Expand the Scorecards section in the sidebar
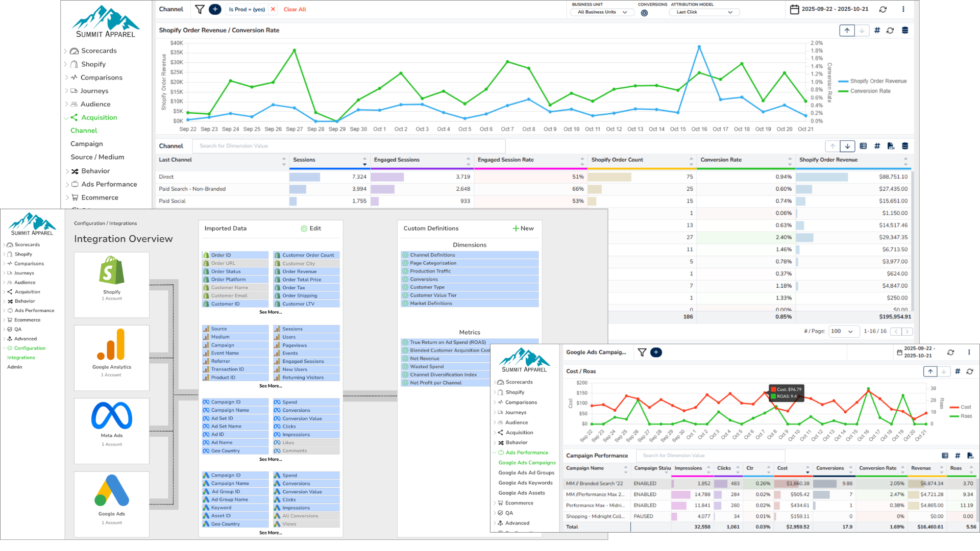This screenshot has height=551, width=980. click(66, 51)
